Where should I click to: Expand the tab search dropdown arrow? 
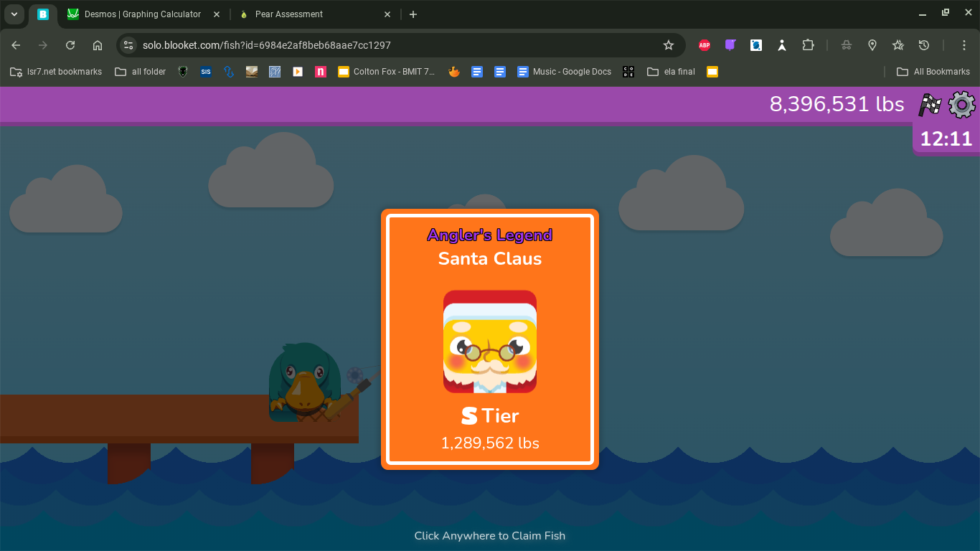pyautogui.click(x=14, y=14)
